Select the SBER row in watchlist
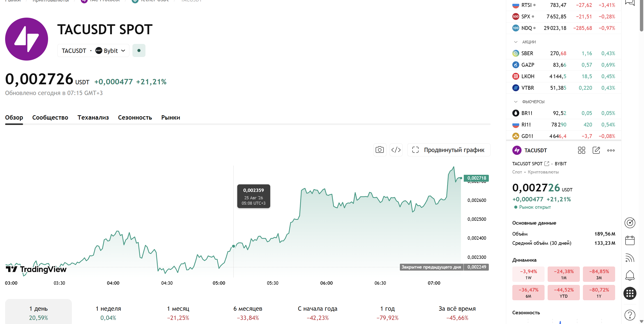This screenshot has width=644, height=324. click(563, 53)
